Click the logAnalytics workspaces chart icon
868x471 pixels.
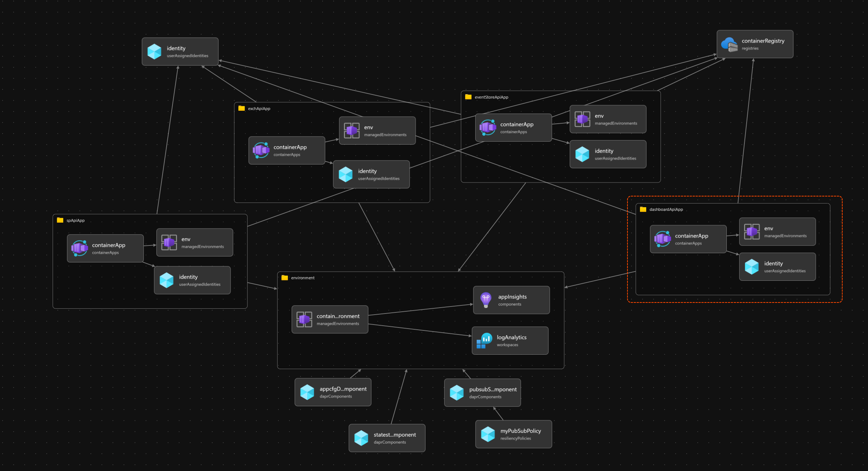tap(484, 341)
